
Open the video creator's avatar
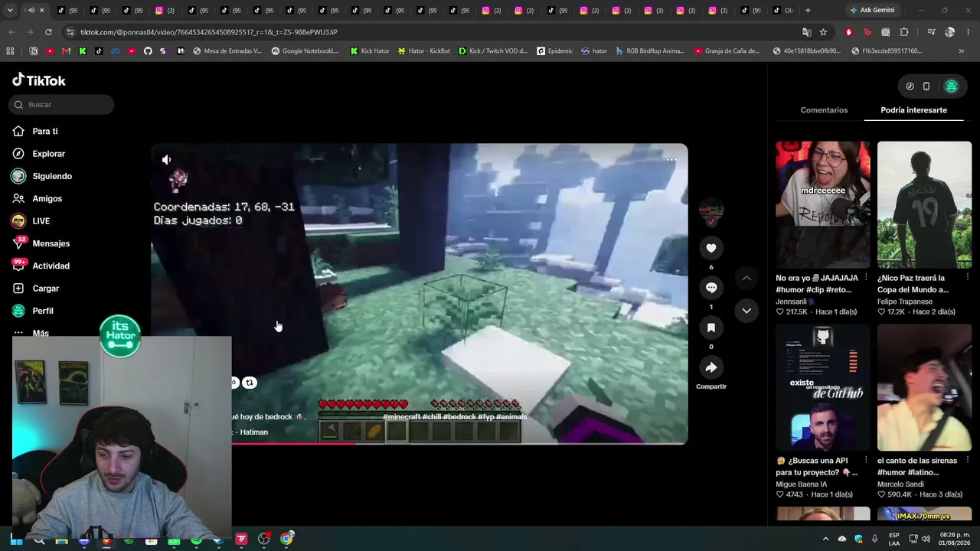(711, 210)
